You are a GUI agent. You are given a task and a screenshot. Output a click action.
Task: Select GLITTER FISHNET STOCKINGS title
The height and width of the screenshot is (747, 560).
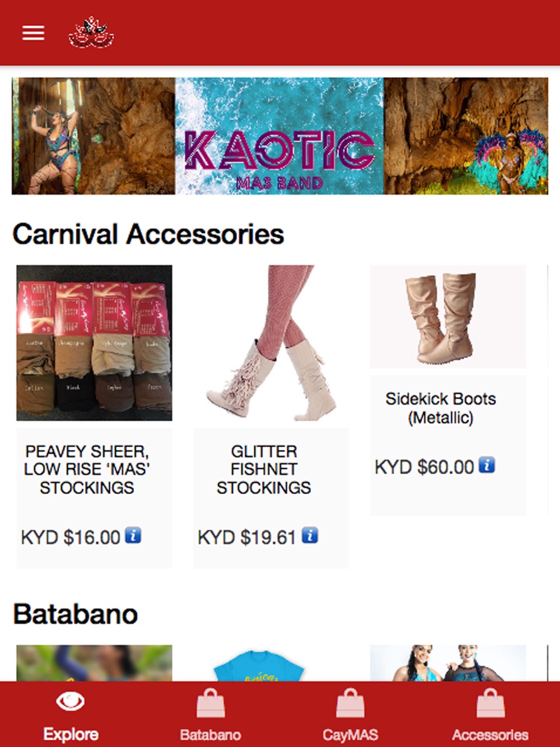(264, 469)
